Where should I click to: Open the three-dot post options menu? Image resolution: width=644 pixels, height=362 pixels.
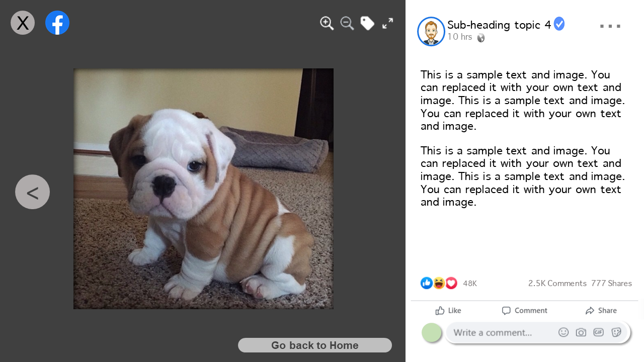610,26
